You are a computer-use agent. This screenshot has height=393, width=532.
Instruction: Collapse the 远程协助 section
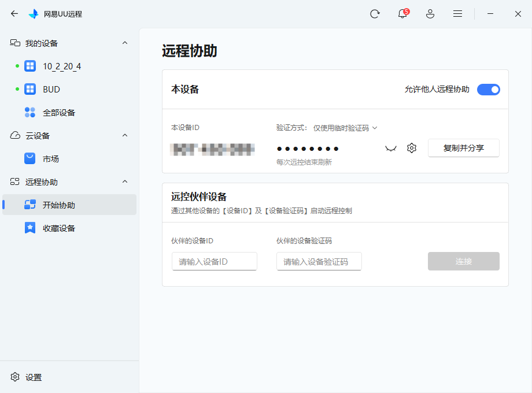(125, 182)
